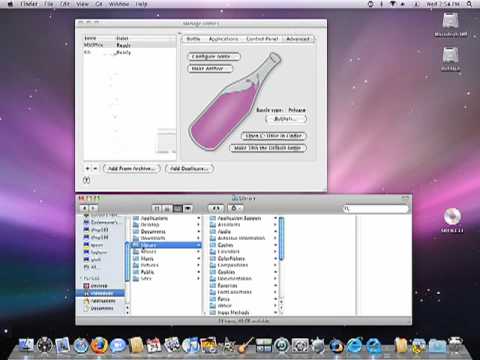Open the Finder Action gear dropdown
Viewport: 480px width, 360px height.
pos(235,208)
